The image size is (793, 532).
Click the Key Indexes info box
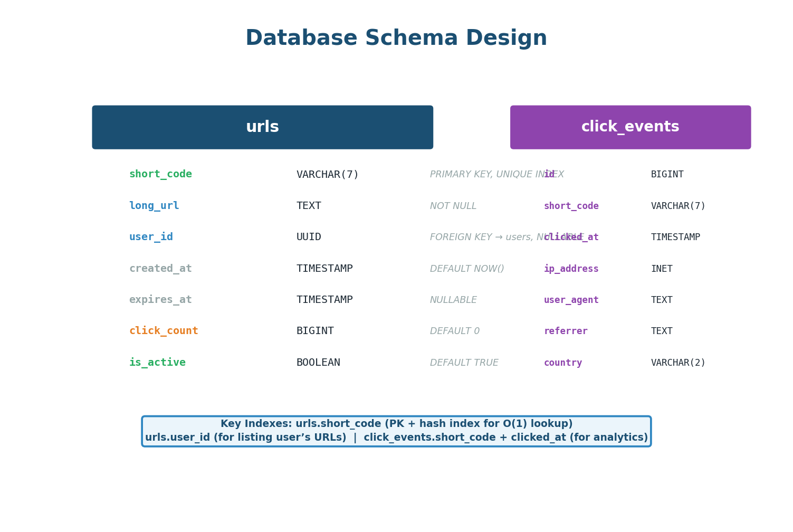click(x=396, y=431)
